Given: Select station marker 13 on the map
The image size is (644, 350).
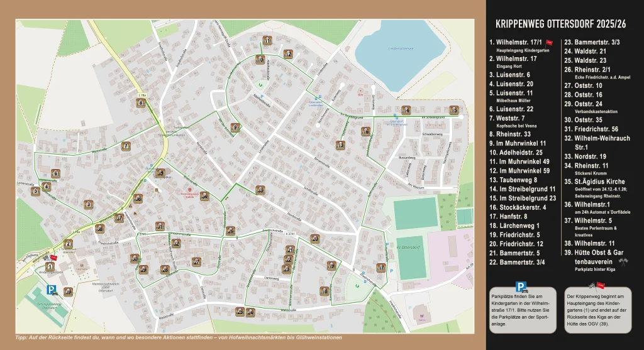Looking at the screenshot, I should pyautogui.click(x=340, y=145).
